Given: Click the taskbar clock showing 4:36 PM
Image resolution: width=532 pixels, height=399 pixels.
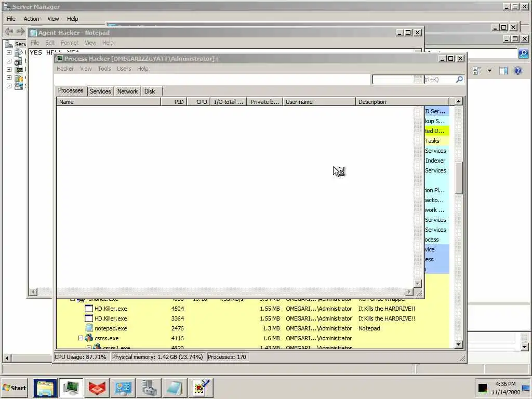Looking at the screenshot, I should click(x=505, y=384).
